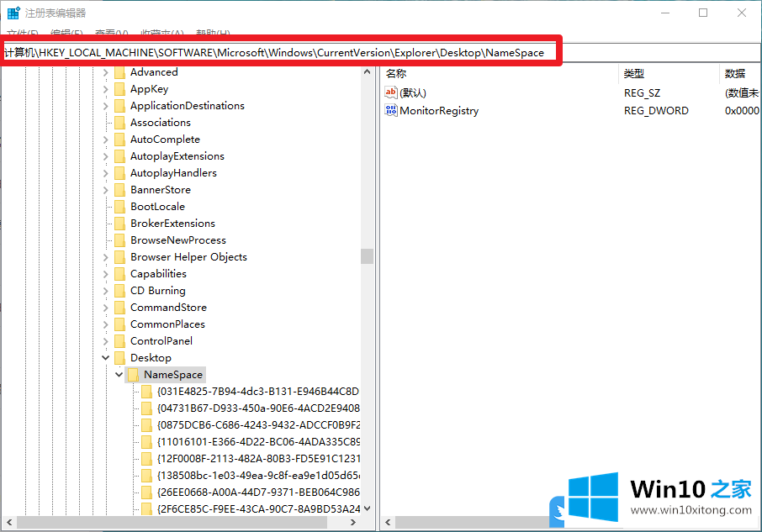Collapse the Desktop key
The image size is (762, 532).
coord(105,358)
